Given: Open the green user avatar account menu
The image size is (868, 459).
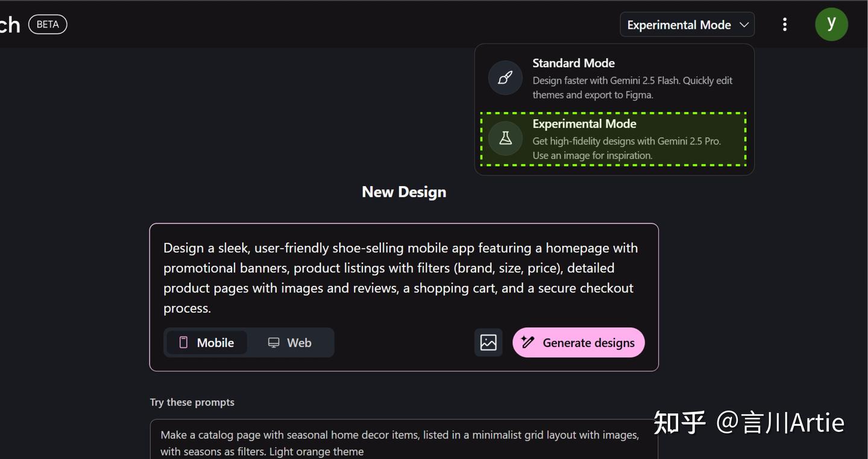Looking at the screenshot, I should pos(831,24).
